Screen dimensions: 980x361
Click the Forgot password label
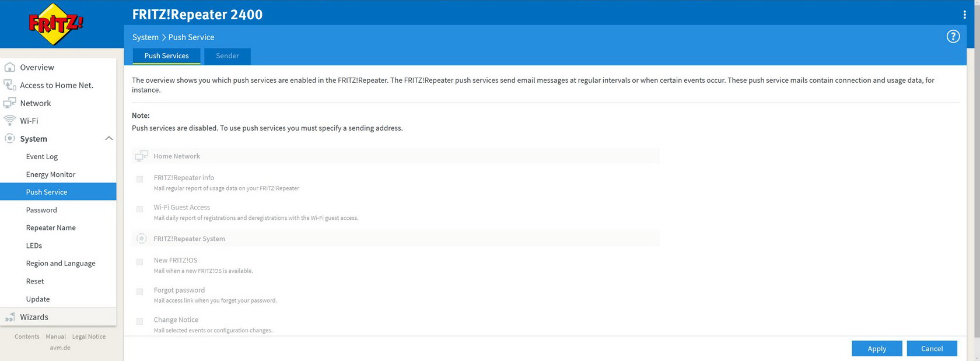(179, 290)
